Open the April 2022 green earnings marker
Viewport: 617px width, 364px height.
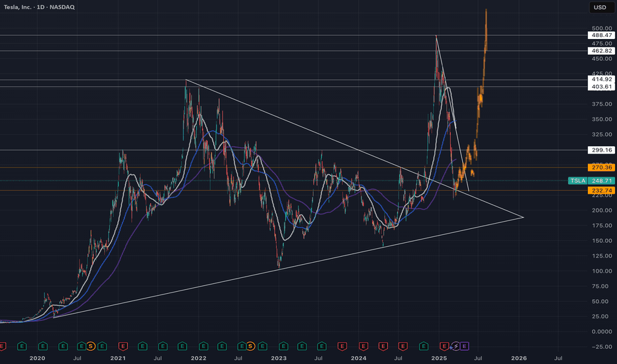[x=222, y=346]
